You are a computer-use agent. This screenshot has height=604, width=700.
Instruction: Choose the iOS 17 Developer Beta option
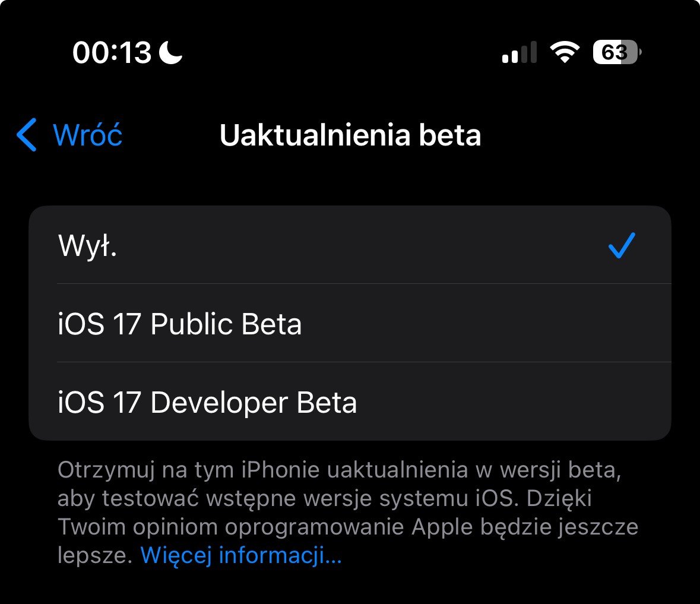[350, 401]
